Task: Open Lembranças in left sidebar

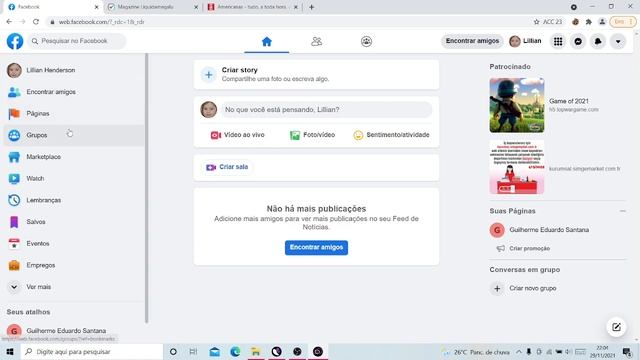Action: [73, 200]
